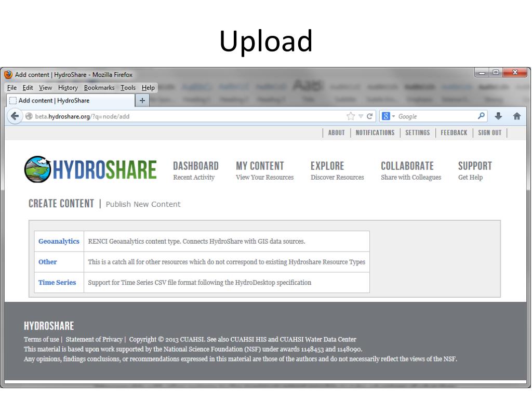Open the ABOUT link

point(336,132)
